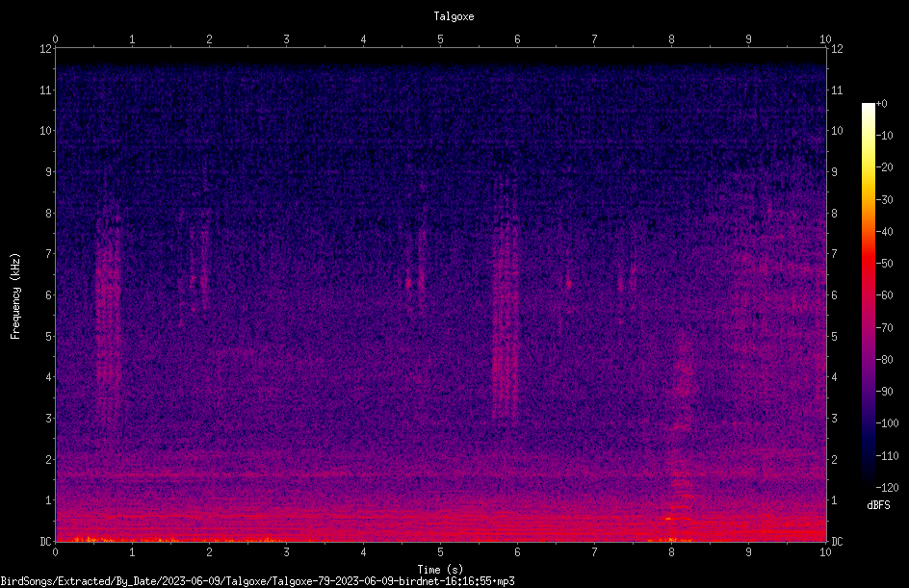Screen dimensions: 909x588
Task: Click the "-70" color scale label
Action: [884, 328]
